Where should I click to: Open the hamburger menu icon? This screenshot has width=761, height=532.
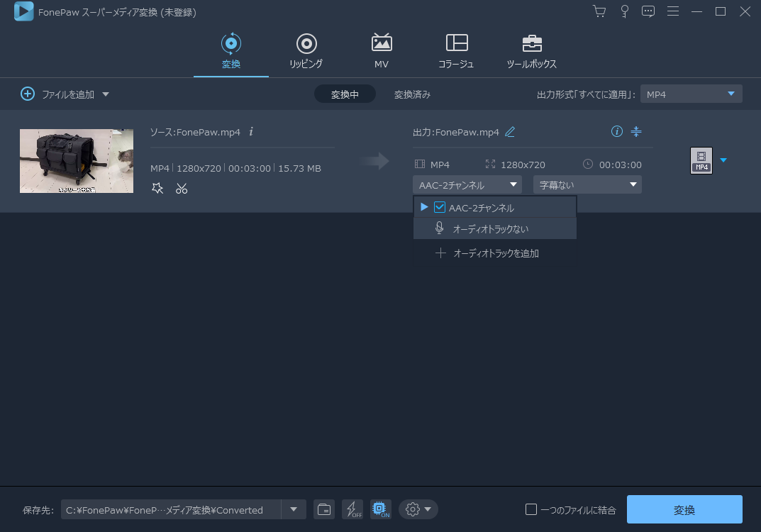click(672, 11)
